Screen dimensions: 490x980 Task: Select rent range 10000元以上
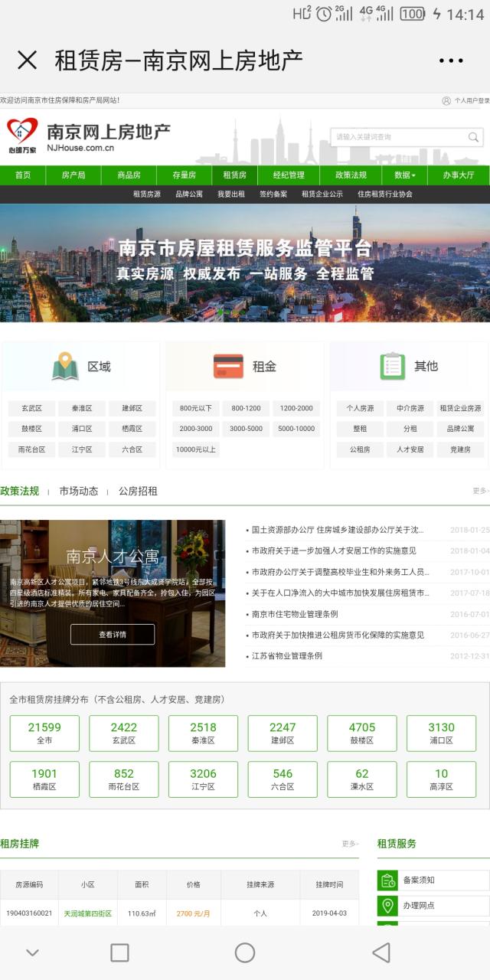pos(196,449)
